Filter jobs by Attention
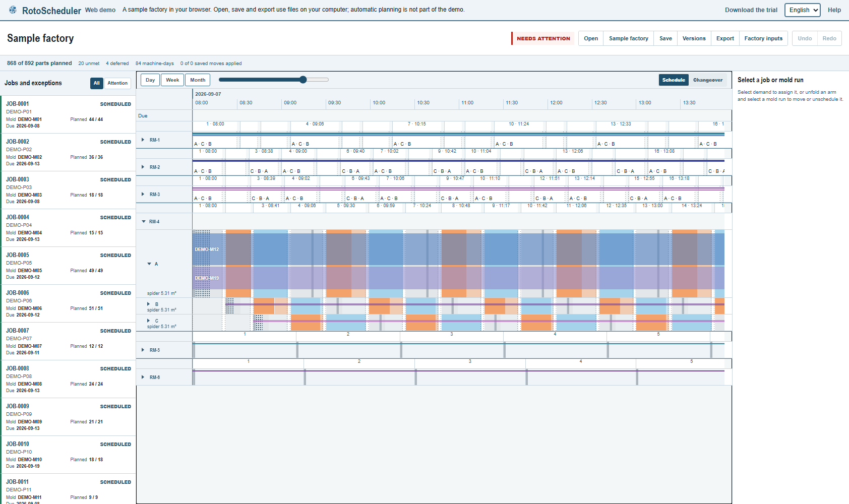Image resolution: width=849 pixels, height=504 pixels. [117, 83]
